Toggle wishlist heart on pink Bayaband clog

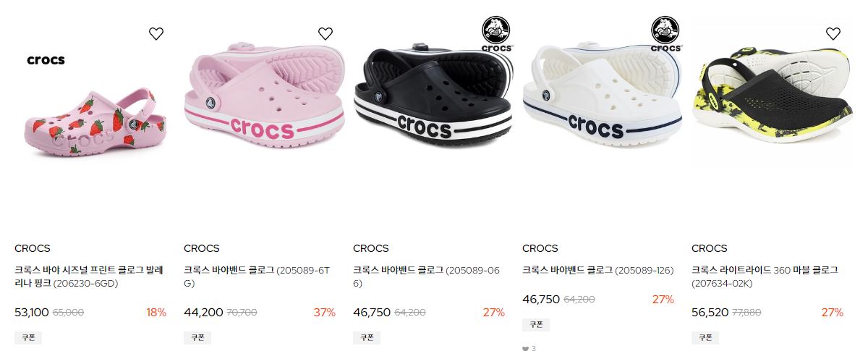[325, 33]
